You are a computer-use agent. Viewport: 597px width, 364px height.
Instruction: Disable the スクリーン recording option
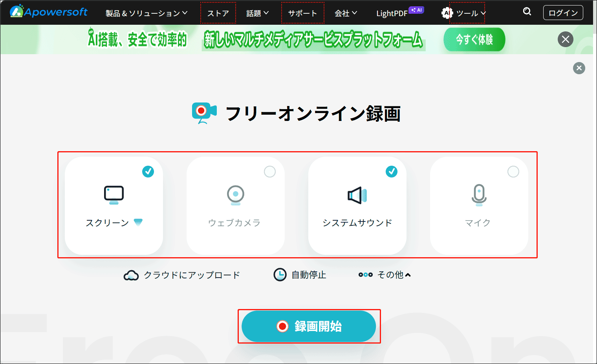pos(148,172)
